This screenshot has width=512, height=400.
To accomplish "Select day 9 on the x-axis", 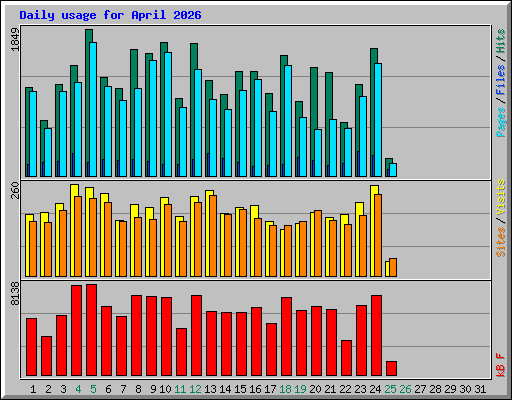I will [153, 389].
